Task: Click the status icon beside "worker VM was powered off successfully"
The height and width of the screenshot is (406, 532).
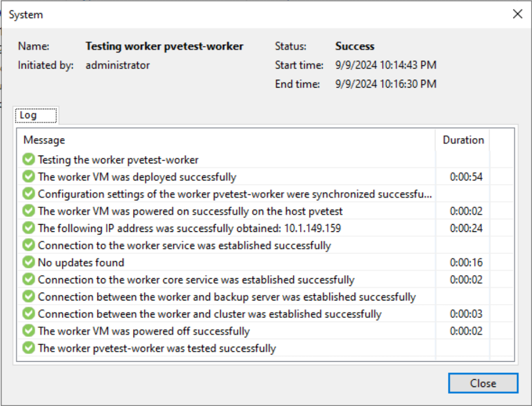Action: point(28,331)
